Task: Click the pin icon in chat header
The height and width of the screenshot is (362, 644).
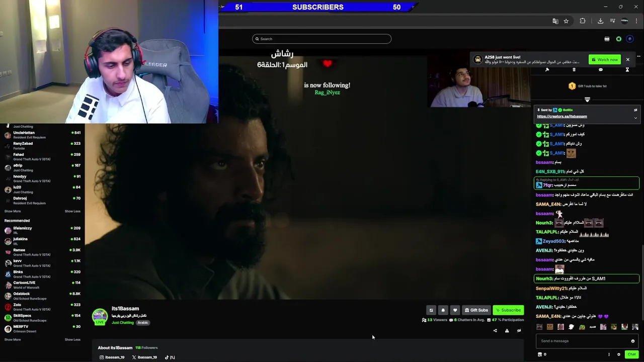Action: click(x=547, y=70)
